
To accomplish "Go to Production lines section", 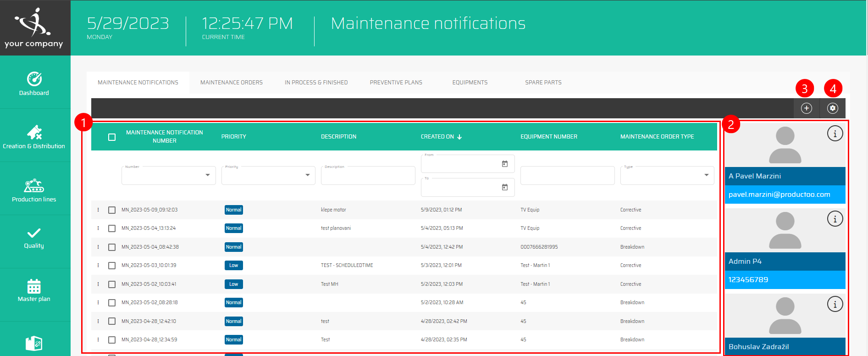I will click(34, 190).
